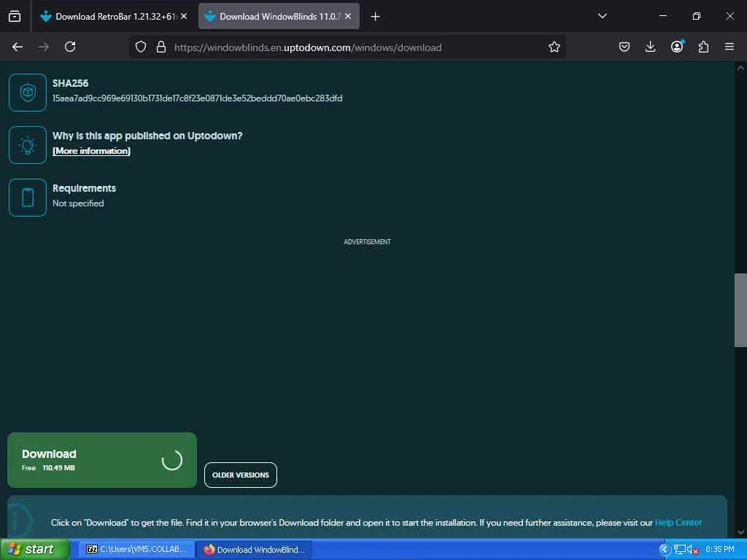Bookmark this page with the star
This screenshot has width=747, height=560.
point(554,47)
